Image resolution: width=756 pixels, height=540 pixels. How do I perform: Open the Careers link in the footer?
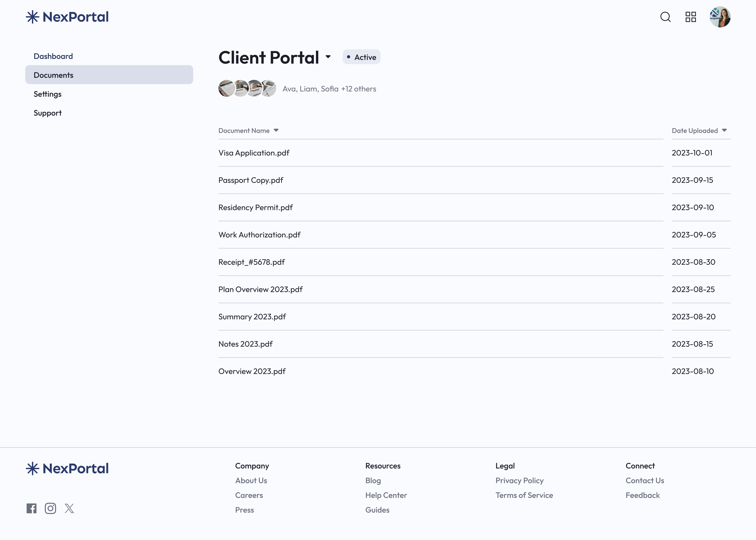249,495
